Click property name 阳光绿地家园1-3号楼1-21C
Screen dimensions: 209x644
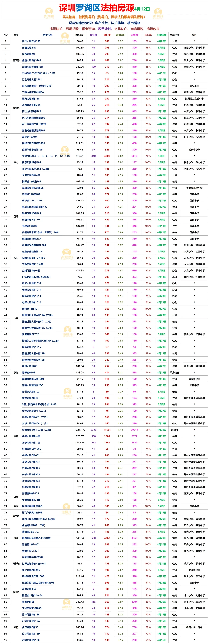point(37,86)
